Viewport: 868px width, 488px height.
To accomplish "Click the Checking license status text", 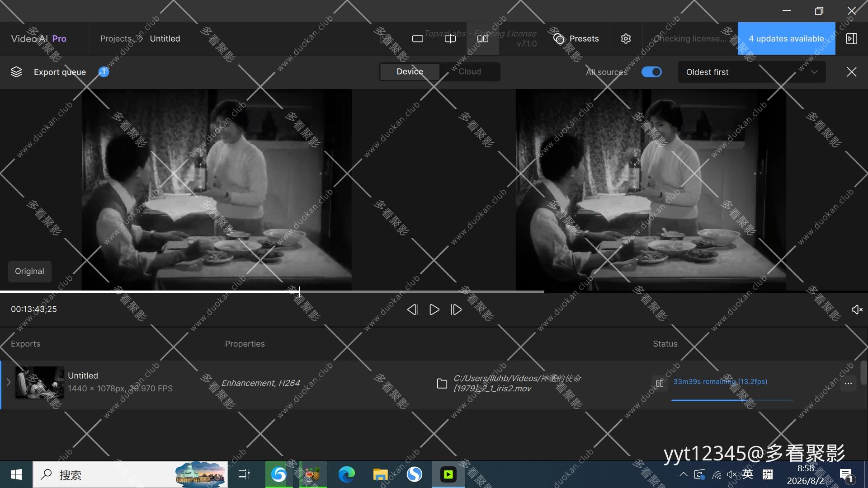I will coord(690,39).
